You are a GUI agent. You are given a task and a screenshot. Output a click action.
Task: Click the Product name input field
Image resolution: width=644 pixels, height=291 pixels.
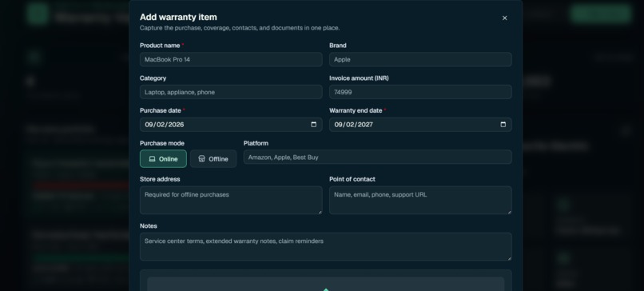[x=231, y=60]
